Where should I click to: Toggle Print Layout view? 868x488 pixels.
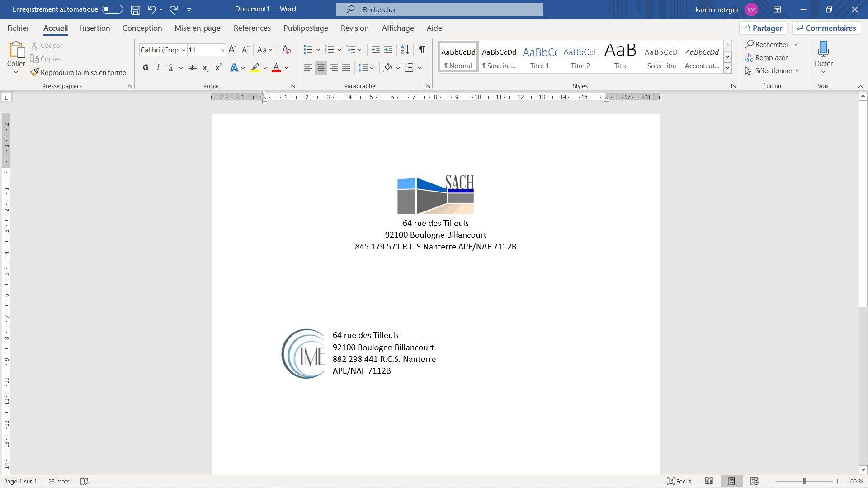click(731, 481)
